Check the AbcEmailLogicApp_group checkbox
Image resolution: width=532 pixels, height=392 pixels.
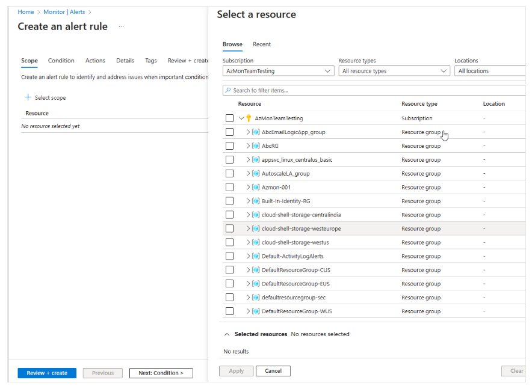[229, 132]
